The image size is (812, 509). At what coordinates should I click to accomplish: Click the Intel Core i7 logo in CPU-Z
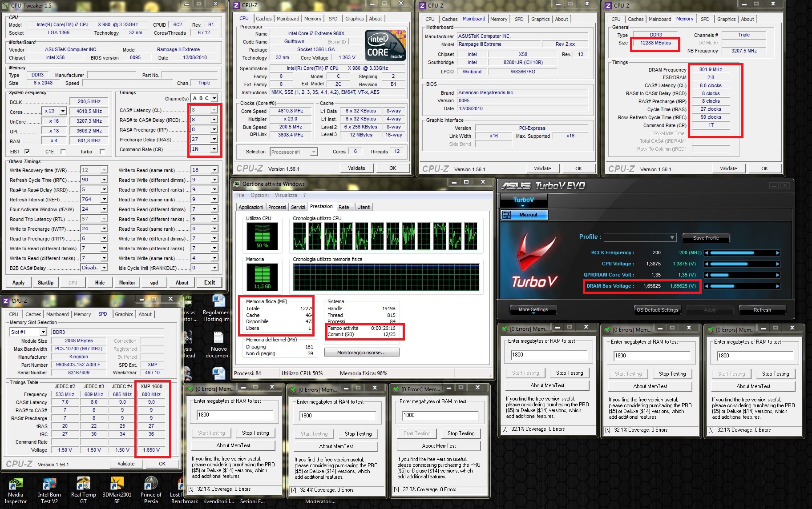point(385,45)
